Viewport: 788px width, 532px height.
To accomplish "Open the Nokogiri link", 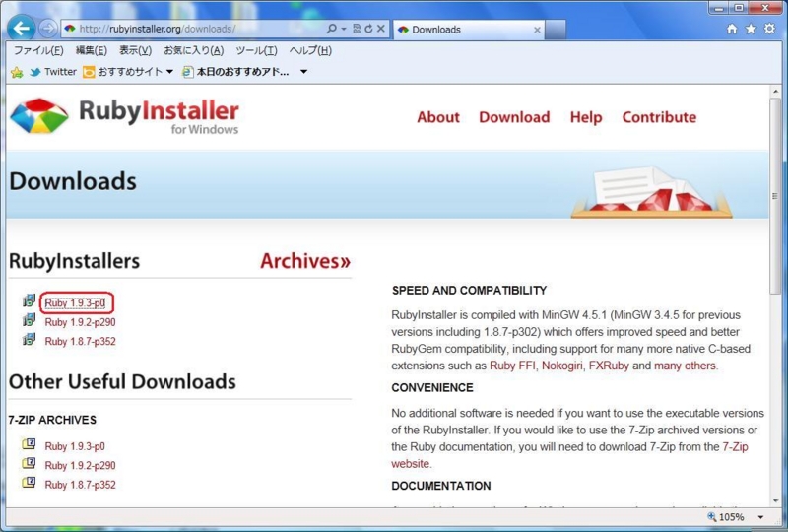I will (x=561, y=366).
